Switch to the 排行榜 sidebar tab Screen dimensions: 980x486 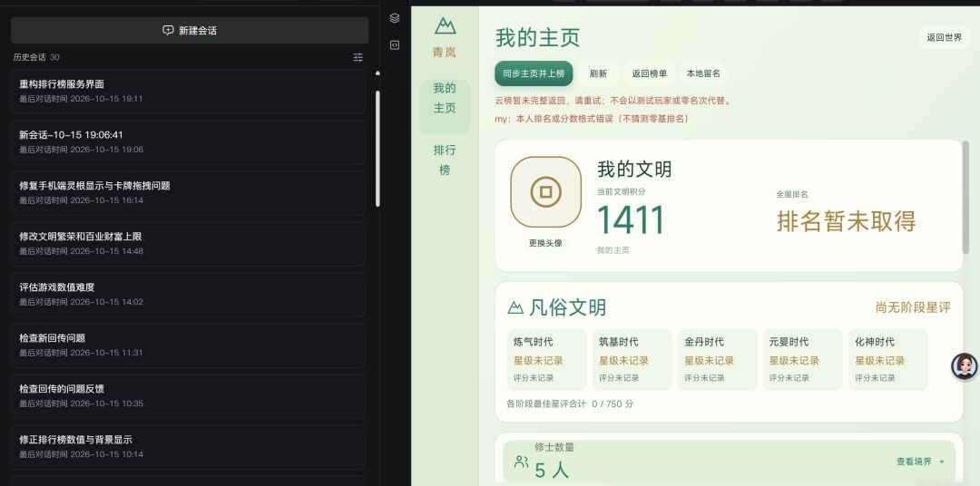coord(445,160)
